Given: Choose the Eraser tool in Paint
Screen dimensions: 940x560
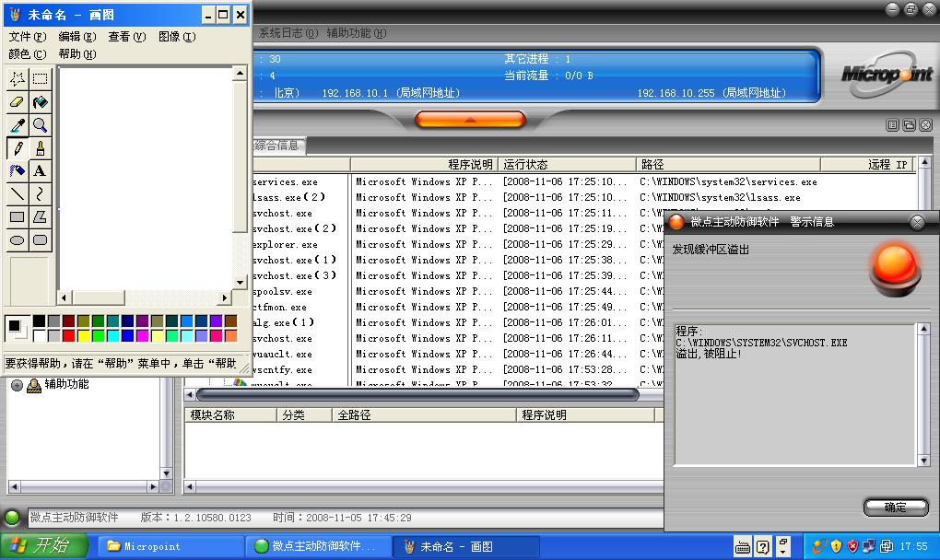Looking at the screenshot, I should (18, 102).
